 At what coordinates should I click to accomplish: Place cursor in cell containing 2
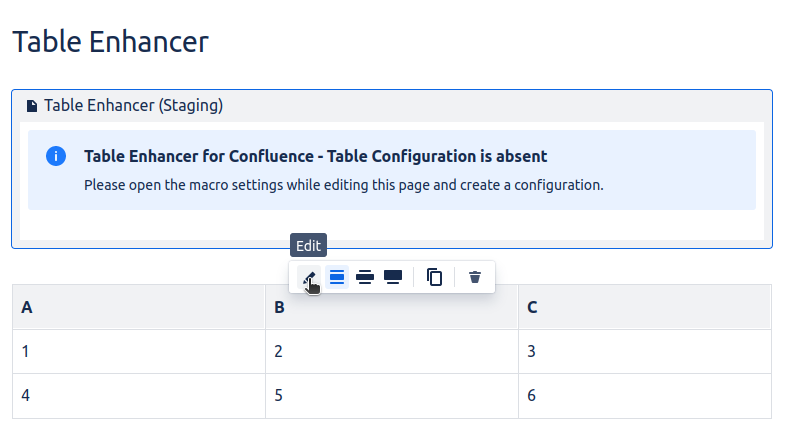click(x=391, y=351)
